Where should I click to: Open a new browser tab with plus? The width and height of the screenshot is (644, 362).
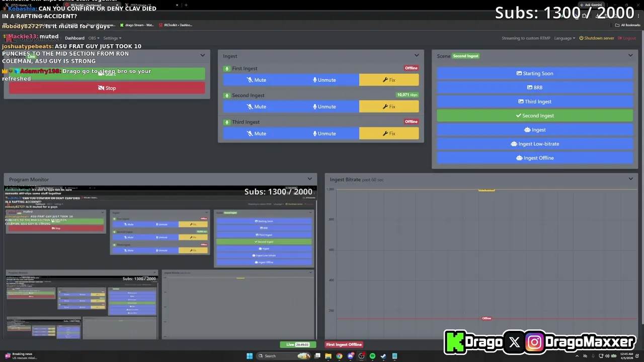pos(186,5)
